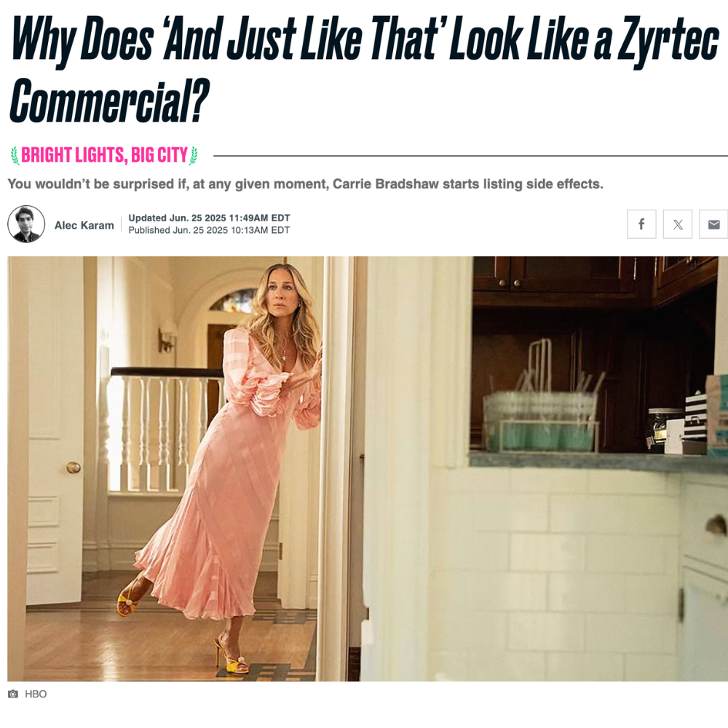Click the right laurel leaf icon after Big City
The width and height of the screenshot is (728, 728).
(x=193, y=156)
